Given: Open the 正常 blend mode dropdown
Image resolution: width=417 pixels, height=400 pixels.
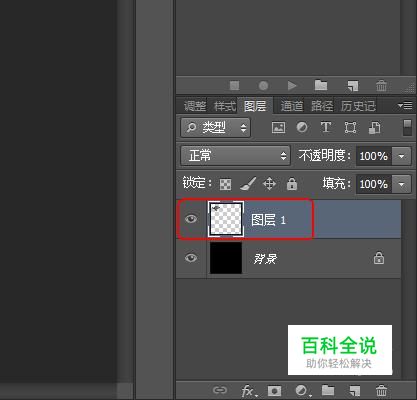Looking at the screenshot, I should (235, 155).
